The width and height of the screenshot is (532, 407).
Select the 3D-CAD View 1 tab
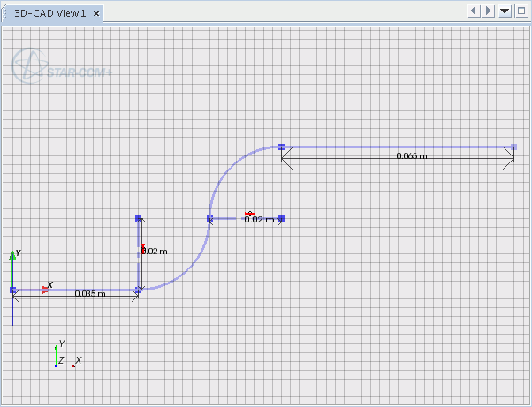point(49,13)
